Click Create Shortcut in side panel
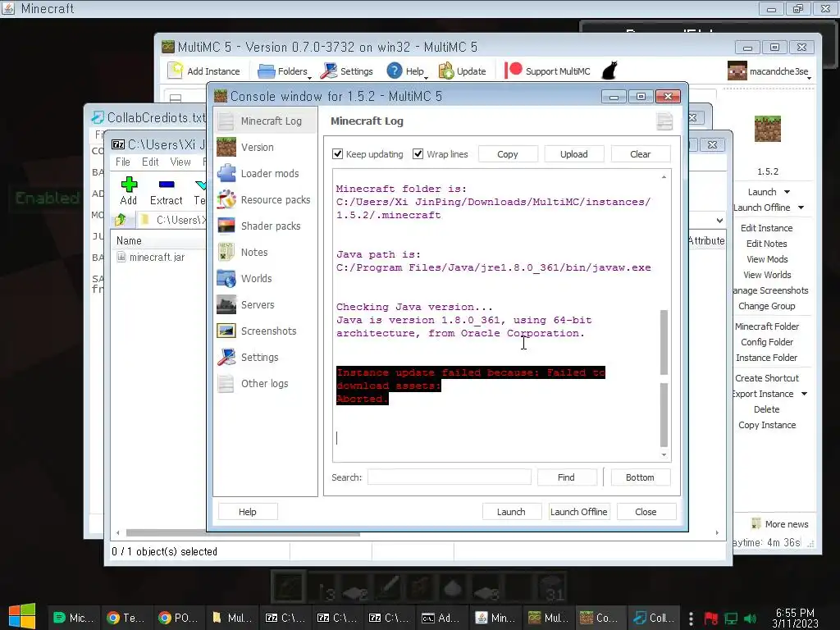The height and width of the screenshot is (630, 840). pyautogui.click(x=767, y=377)
